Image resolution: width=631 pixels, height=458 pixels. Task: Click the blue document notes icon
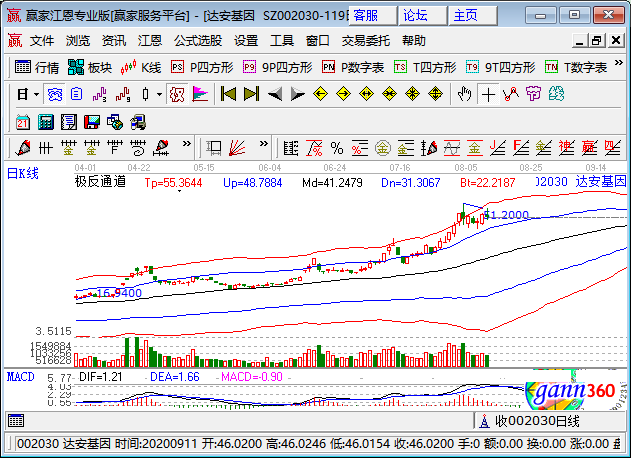76,95
